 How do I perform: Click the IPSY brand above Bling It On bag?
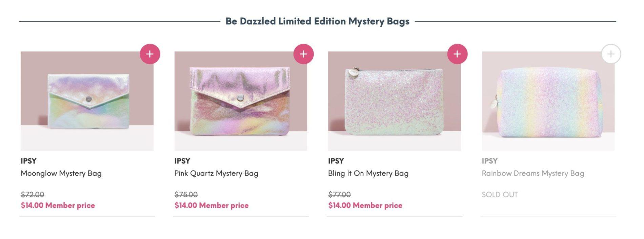click(x=336, y=161)
